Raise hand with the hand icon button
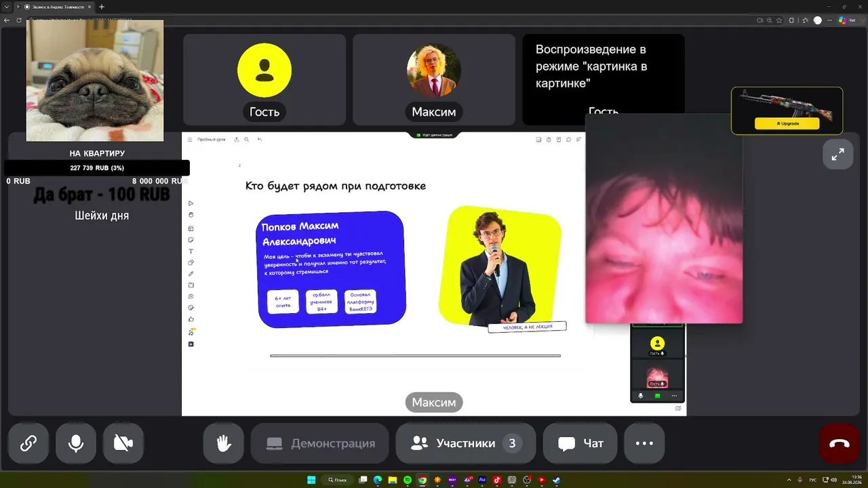This screenshot has width=868, height=488. click(224, 443)
